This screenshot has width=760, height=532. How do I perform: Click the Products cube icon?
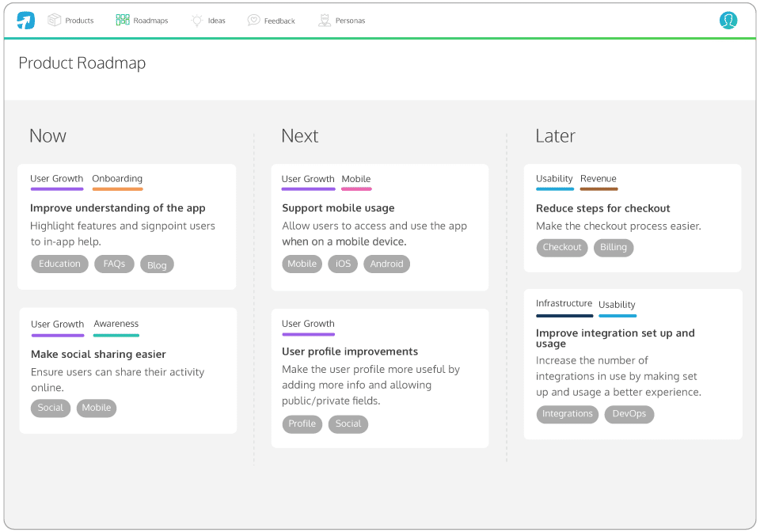[55, 20]
